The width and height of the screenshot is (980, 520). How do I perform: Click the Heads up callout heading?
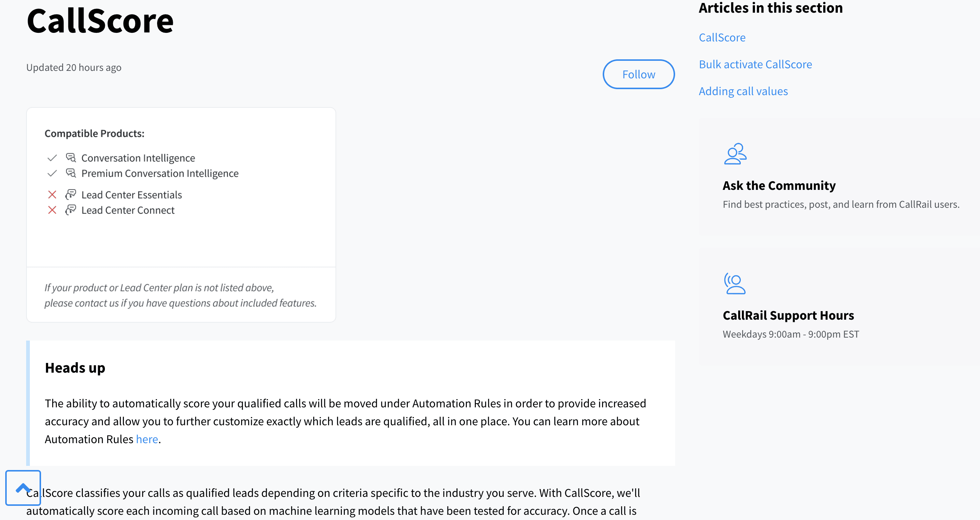pos(75,368)
